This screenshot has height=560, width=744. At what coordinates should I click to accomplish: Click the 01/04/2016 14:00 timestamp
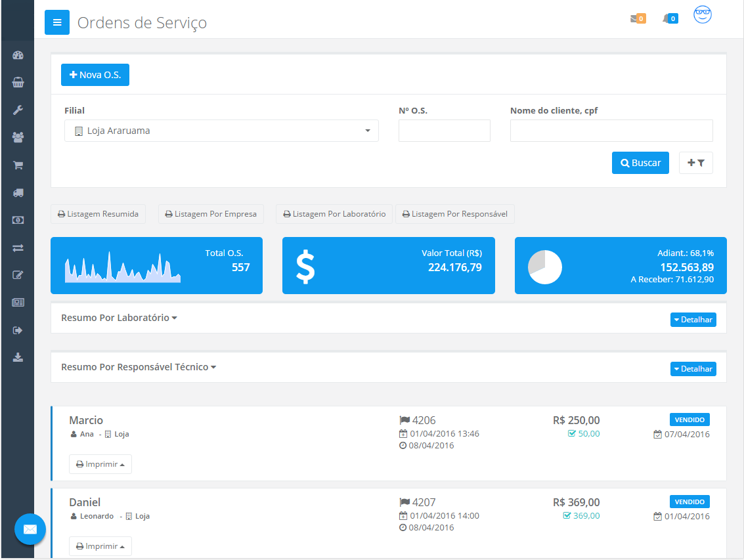[445, 516]
